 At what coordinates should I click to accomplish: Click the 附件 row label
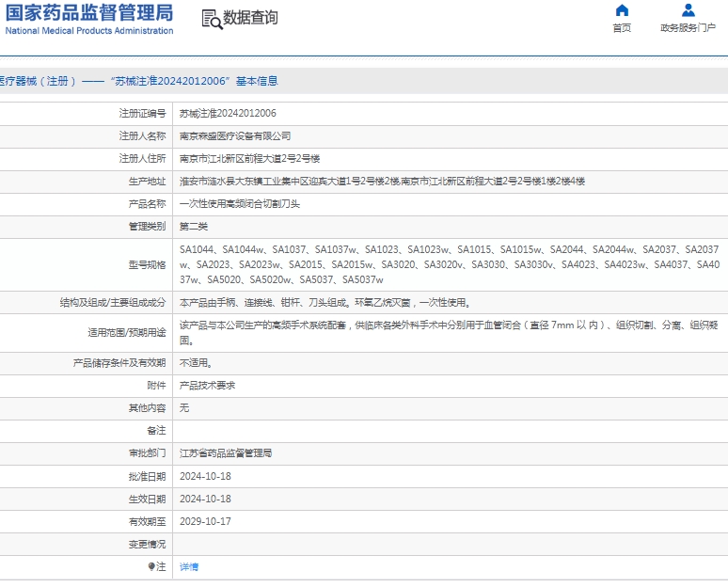pyautogui.click(x=156, y=386)
